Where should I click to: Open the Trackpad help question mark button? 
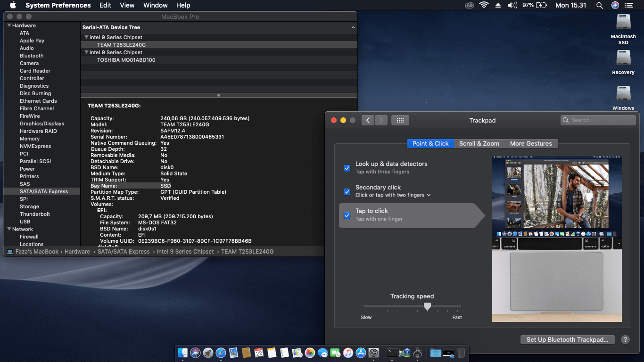(625, 339)
